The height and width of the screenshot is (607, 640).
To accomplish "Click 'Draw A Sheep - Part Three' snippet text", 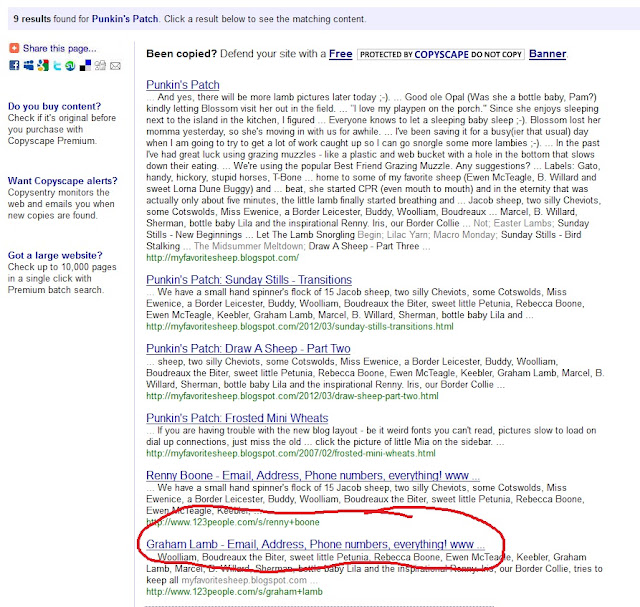I will point(364,246).
